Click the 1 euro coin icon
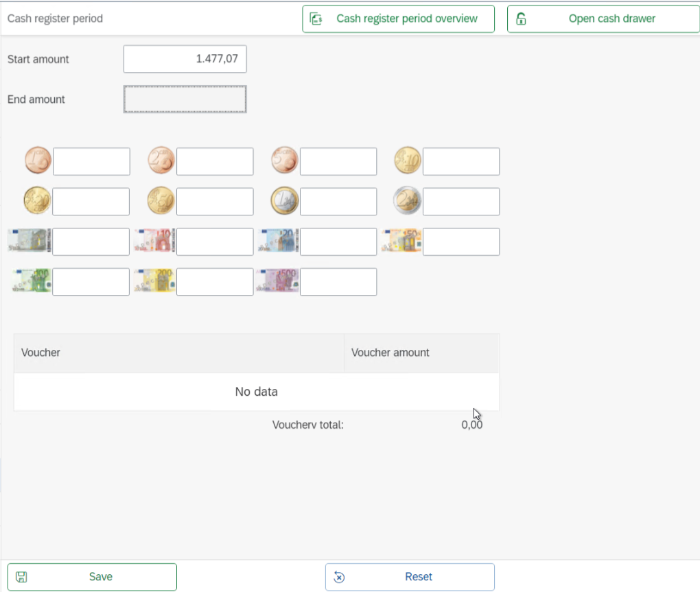The width and height of the screenshot is (700, 592). (284, 202)
